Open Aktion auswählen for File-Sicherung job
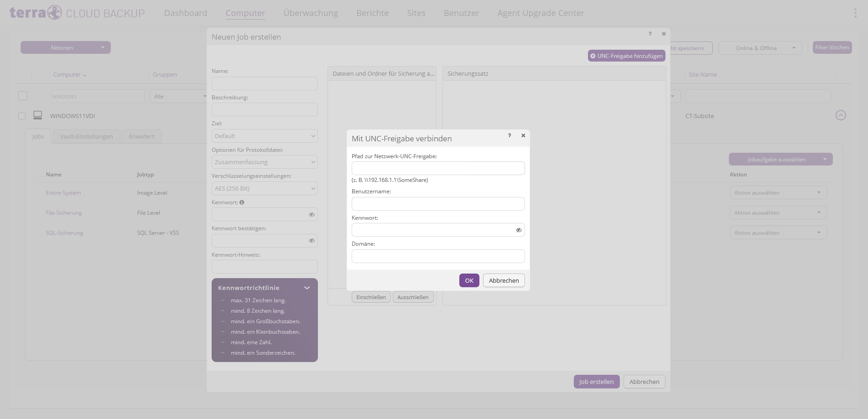Viewport: 868px width, 419px height. 778,213
